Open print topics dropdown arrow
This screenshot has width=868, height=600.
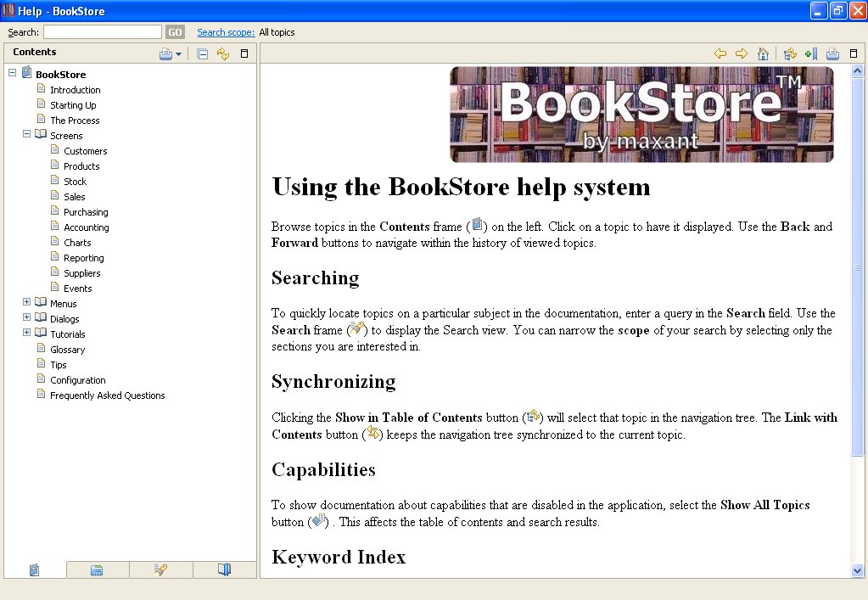click(178, 54)
